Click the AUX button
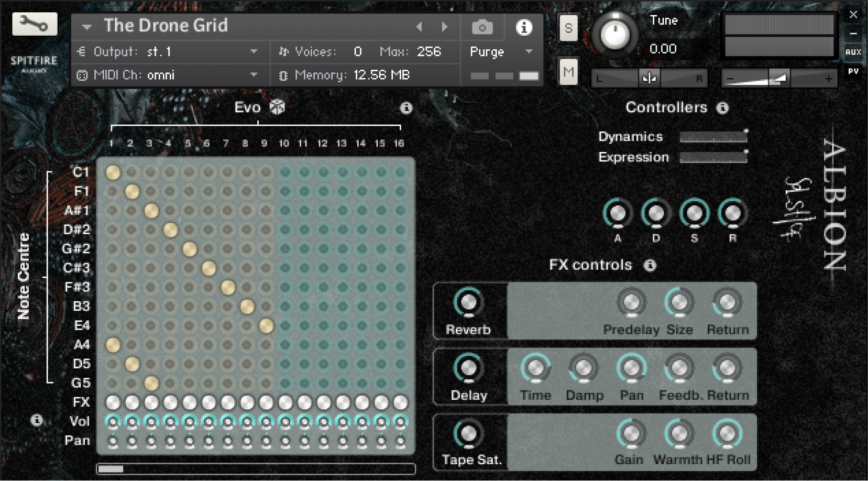This screenshot has height=481, width=868. coord(853,52)
